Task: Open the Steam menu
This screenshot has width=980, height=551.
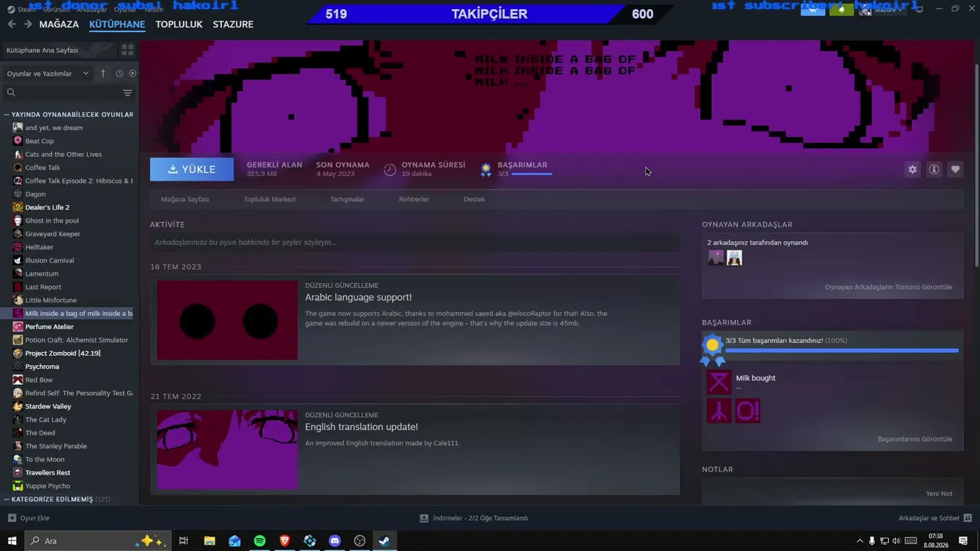Action: click(x=26, y=10)
